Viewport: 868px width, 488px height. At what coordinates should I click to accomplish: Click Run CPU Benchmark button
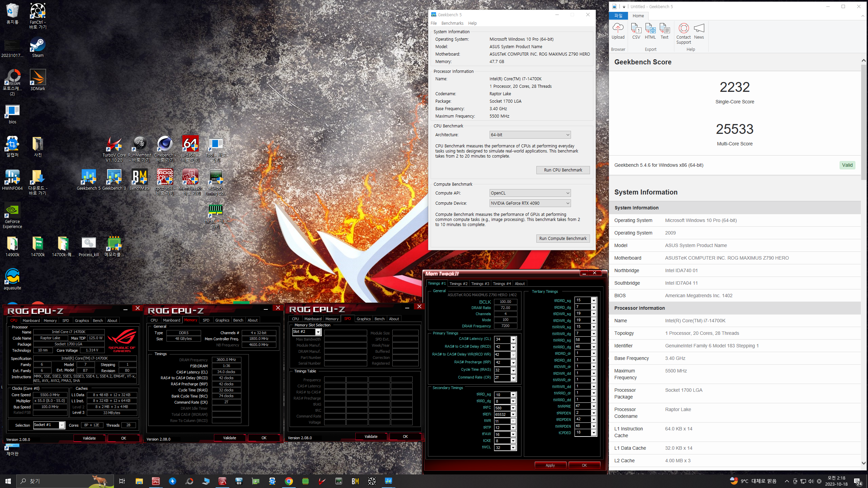[x=563, y=170]
